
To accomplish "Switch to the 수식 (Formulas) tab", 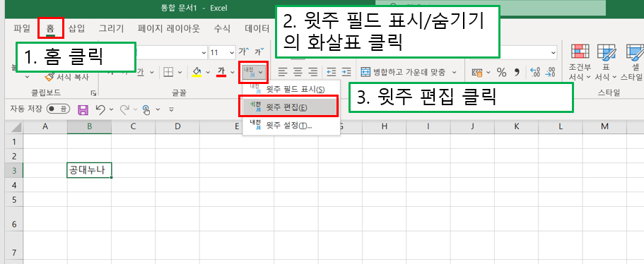I will tap(222, 28).
